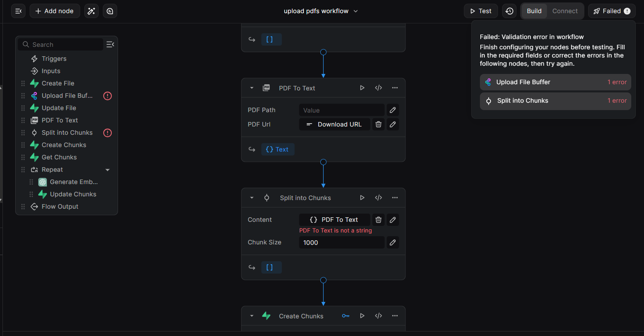
Task: Expand the Repeat group in sidebar
Action: 107,169
